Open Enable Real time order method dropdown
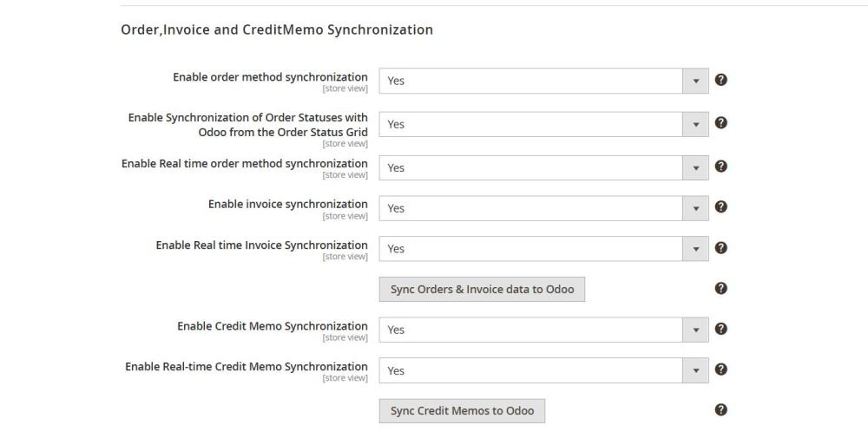Viewport: 868px width, 438px height. coord(543,167)
